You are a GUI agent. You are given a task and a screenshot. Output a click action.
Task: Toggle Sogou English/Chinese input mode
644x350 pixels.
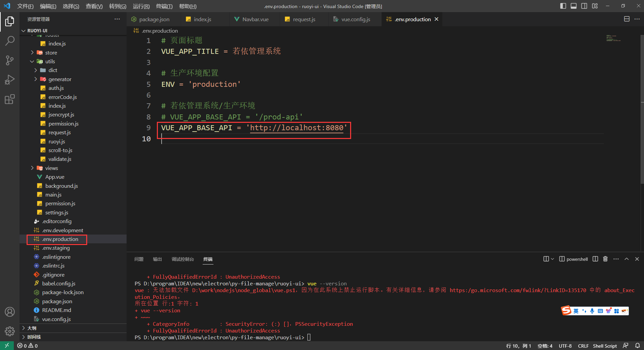coord(576,311)
